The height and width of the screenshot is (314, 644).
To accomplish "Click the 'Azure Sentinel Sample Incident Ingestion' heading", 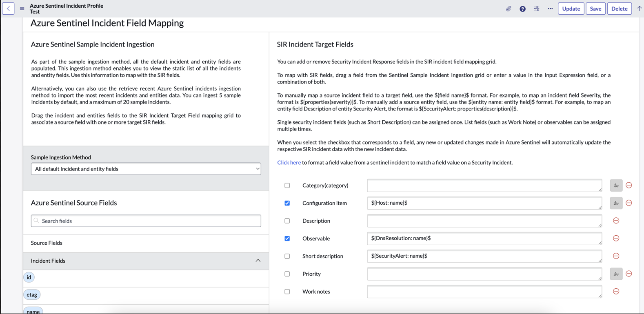I will [93, 44].
